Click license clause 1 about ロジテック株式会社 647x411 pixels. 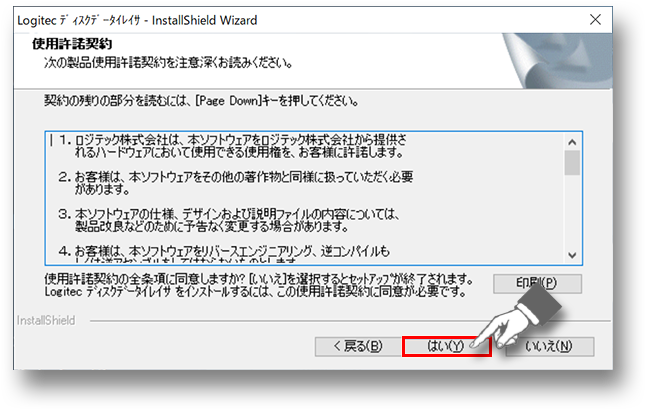tap(233, 146)
